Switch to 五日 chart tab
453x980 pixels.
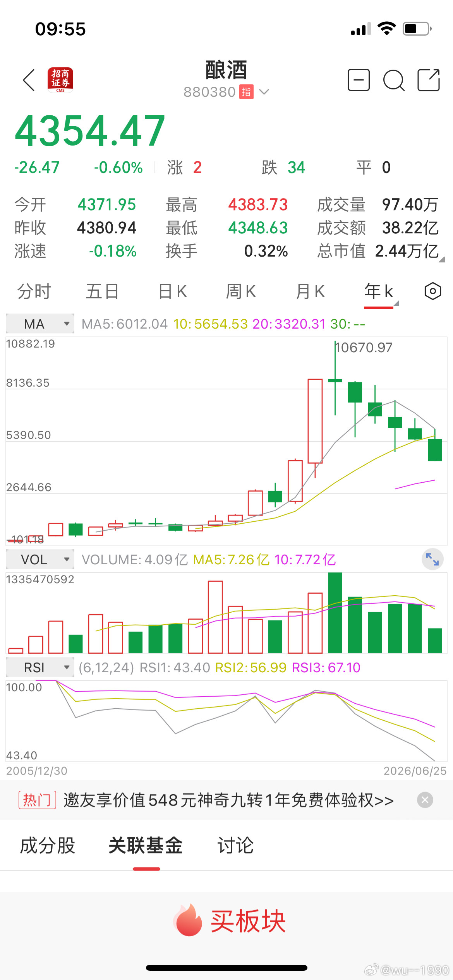click(102, 291)
